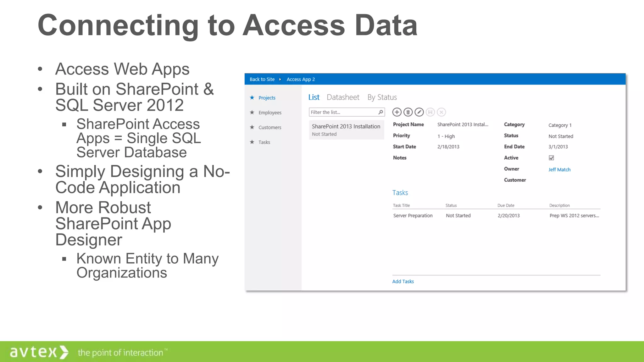Click the Priority value 1 - High
The width and height of the screenshot is (644, 362).
[446, 136]
